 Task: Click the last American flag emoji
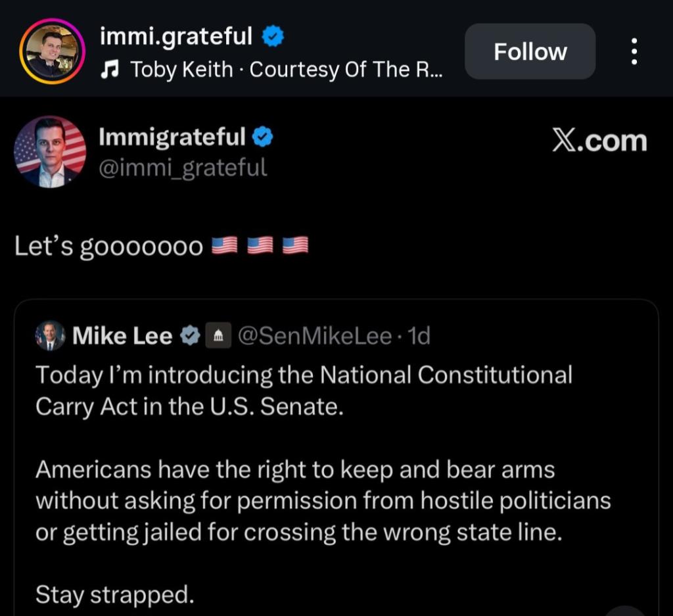(295, 246)
